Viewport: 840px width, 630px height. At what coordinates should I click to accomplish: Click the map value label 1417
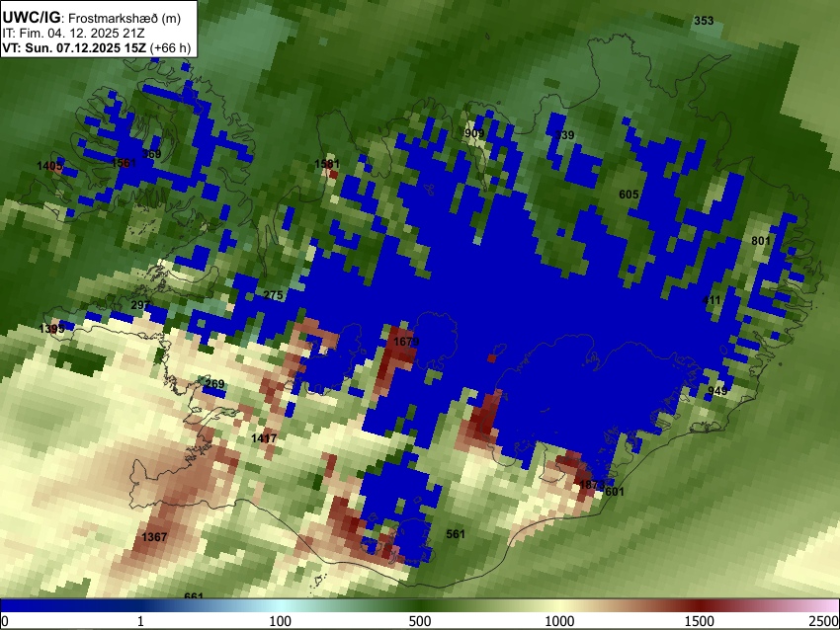(264, 438)
